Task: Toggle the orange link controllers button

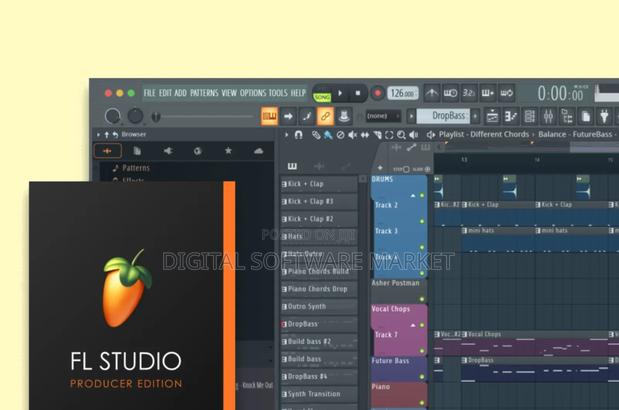Action: pos(325,116)
